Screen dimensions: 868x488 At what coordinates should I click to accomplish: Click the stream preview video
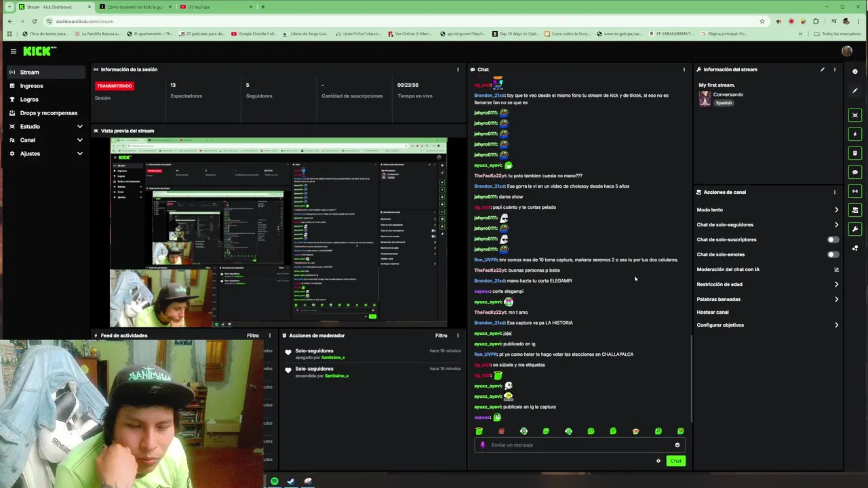(279, 232)
